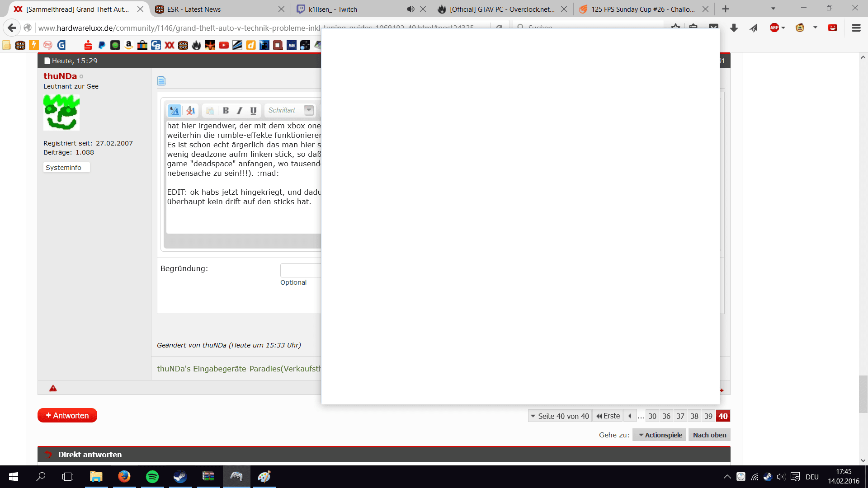Jump to first page via Erste

608,416
